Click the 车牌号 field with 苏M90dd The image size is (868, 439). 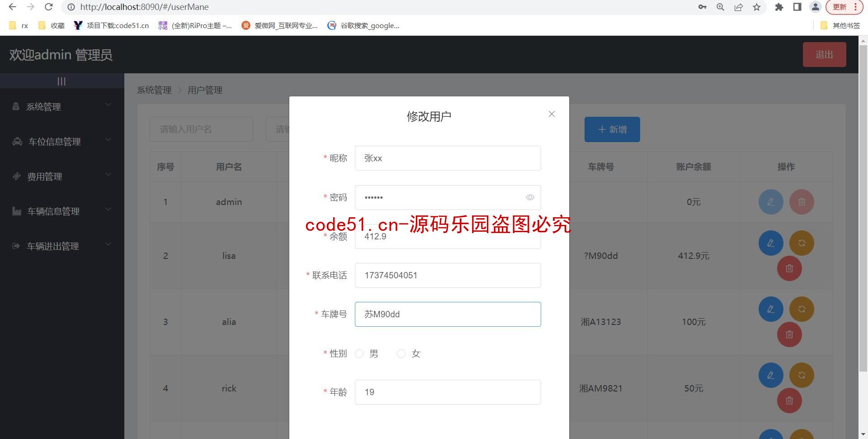click(448, 314)
